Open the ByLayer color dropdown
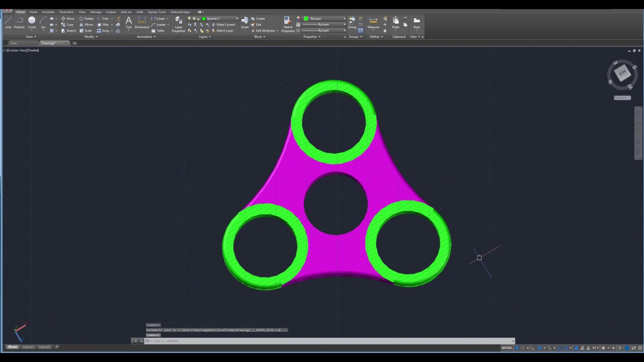 344,19
